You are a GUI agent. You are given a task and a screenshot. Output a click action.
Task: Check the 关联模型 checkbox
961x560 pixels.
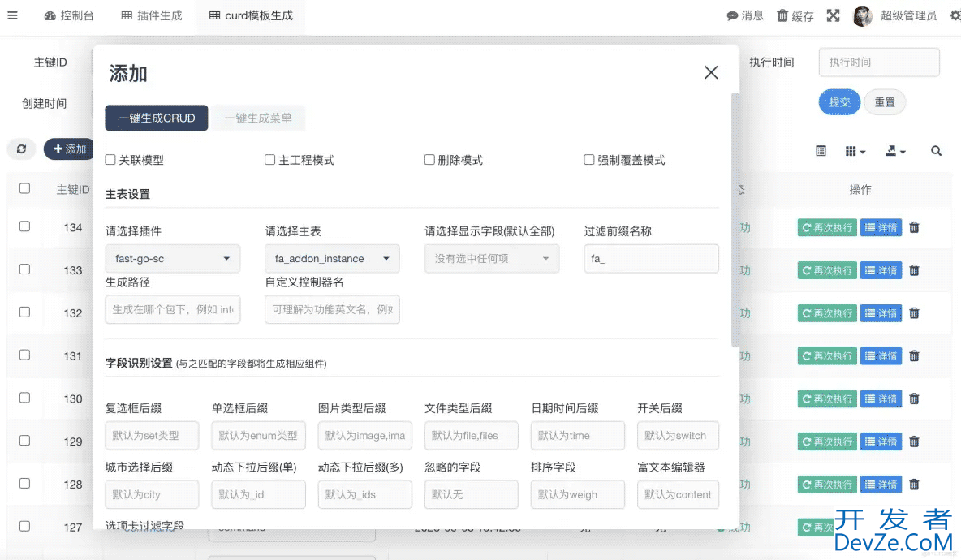point(110,160)
